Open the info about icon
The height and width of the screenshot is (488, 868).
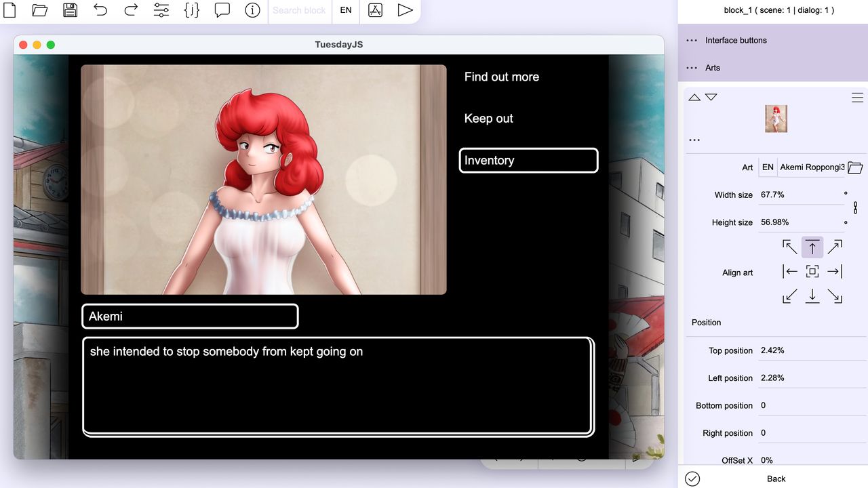(x=252, y=10)
